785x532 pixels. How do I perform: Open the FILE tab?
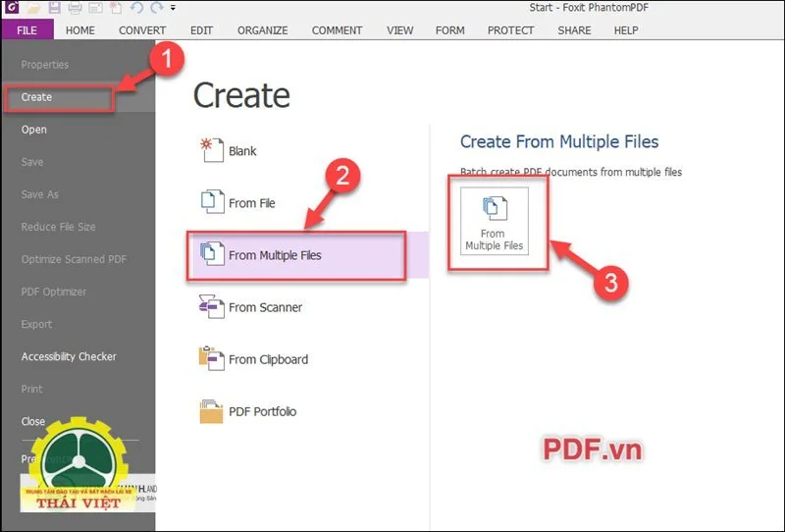(27, 30)
